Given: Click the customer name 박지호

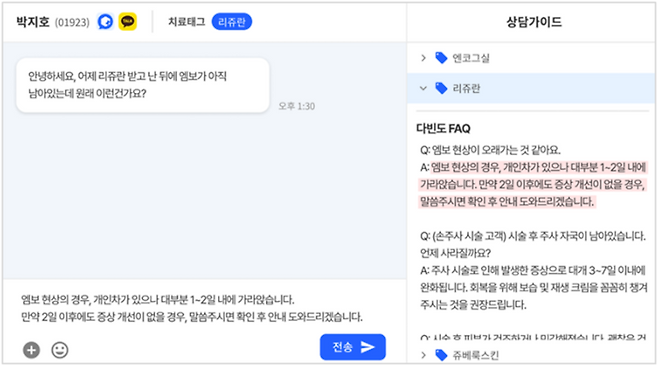Looking at the screenshot, I should click(33, 22).
